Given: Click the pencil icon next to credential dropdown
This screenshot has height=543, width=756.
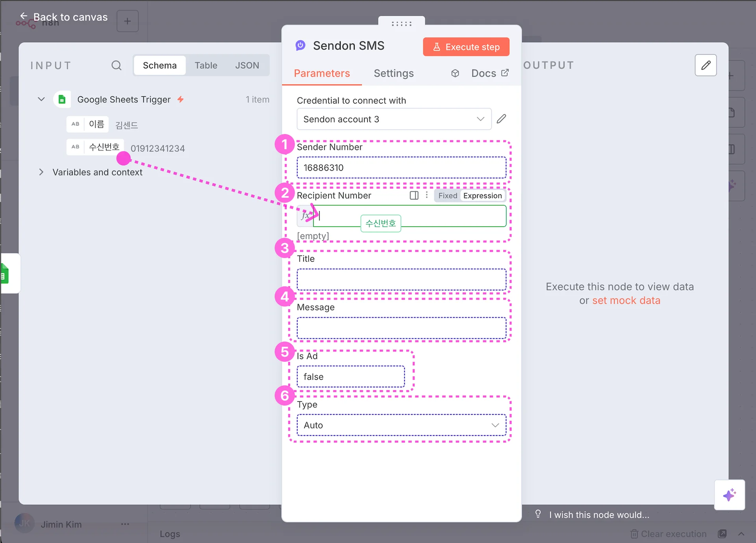Looking at the screenshot, I should click(x=501, y=119).
